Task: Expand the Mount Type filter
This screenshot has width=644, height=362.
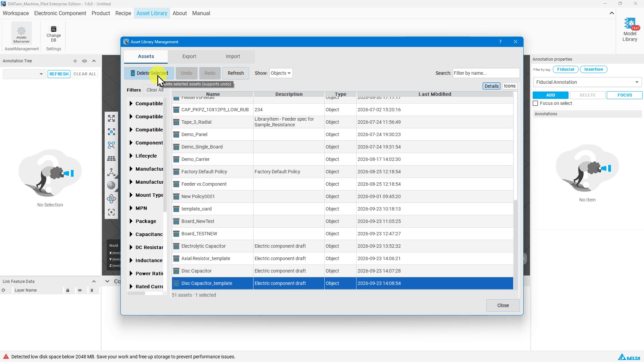Action: [131, 195]
